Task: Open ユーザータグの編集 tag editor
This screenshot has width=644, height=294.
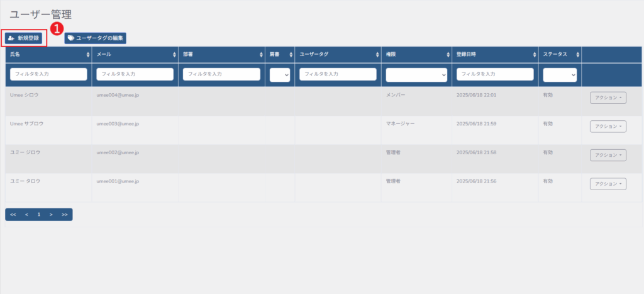Action: click(x=95, y=38)
